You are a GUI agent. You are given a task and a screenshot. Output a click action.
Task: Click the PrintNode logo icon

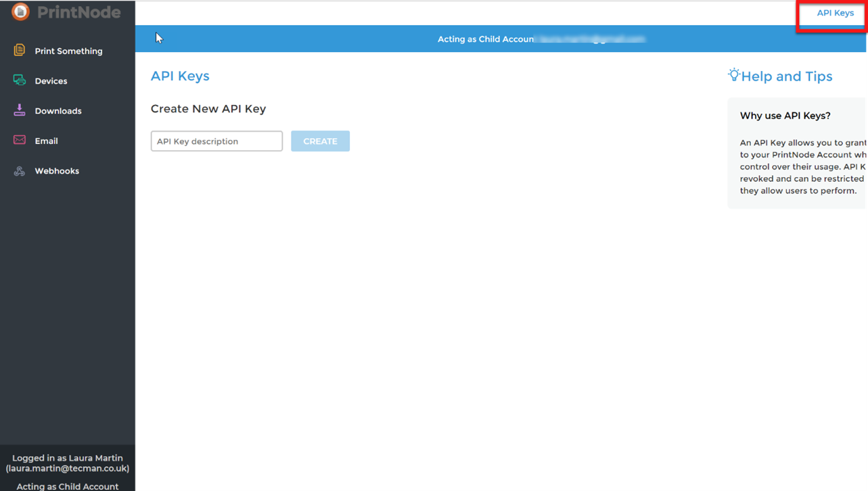21,11
